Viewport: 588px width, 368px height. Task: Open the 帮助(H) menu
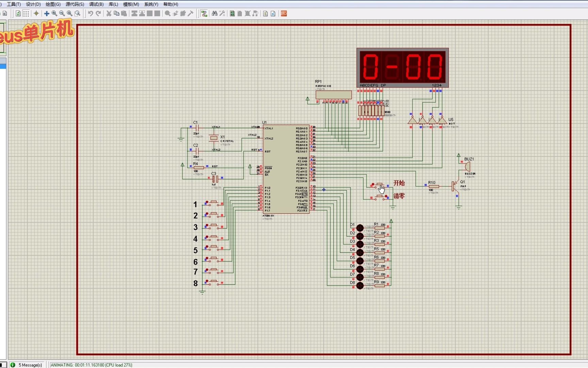(x=171, y=4)
